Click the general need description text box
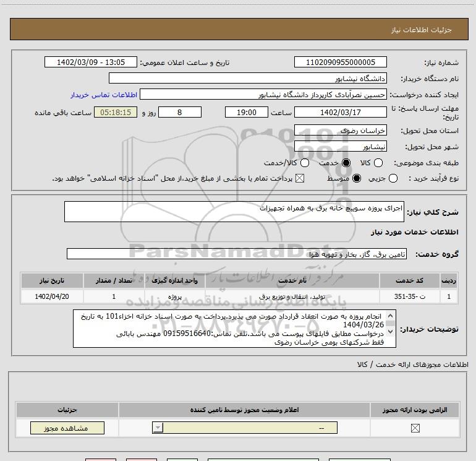 point(234,212)
